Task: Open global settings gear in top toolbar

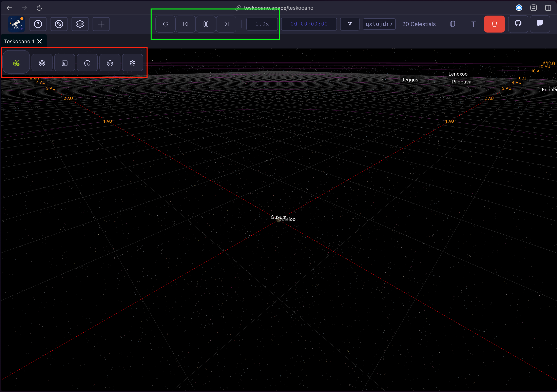Action: (x=80, y=24)
